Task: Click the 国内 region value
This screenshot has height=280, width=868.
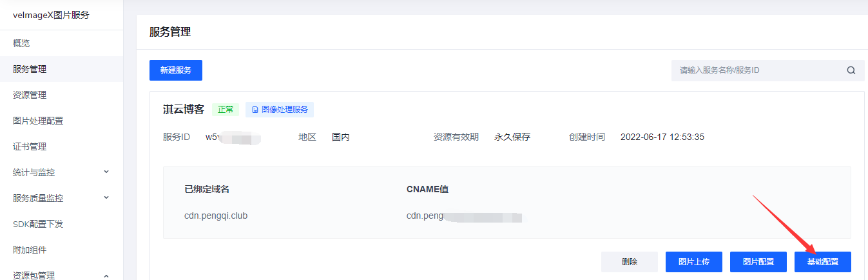Action: pos(341,137)
